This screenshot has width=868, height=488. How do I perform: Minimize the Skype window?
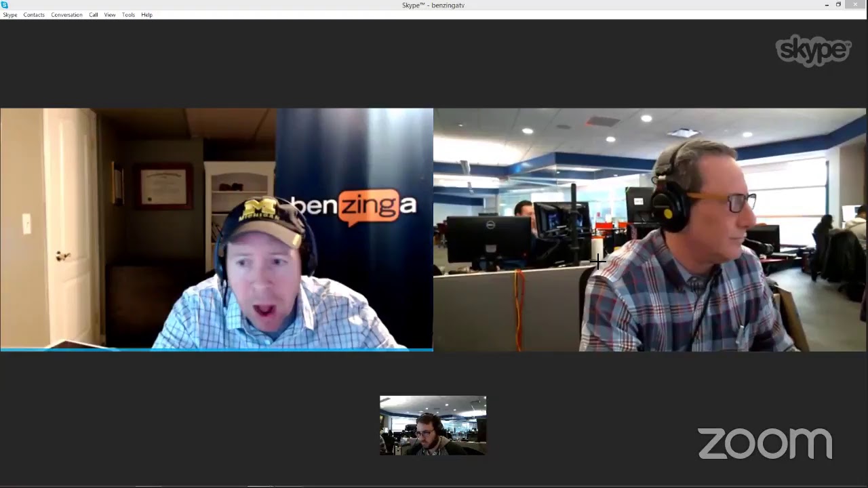pyautogui.click(x=827, y=5)
